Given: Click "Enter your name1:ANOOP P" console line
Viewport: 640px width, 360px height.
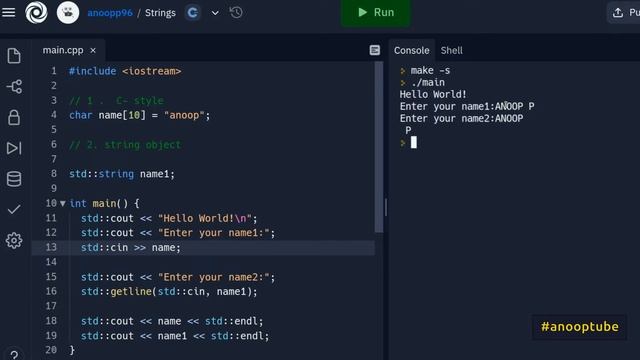Looking at the screenshot, I should 467,107.
